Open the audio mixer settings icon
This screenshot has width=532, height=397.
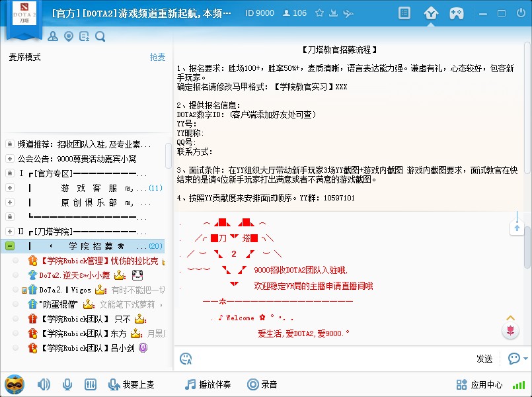pos(91,384)
